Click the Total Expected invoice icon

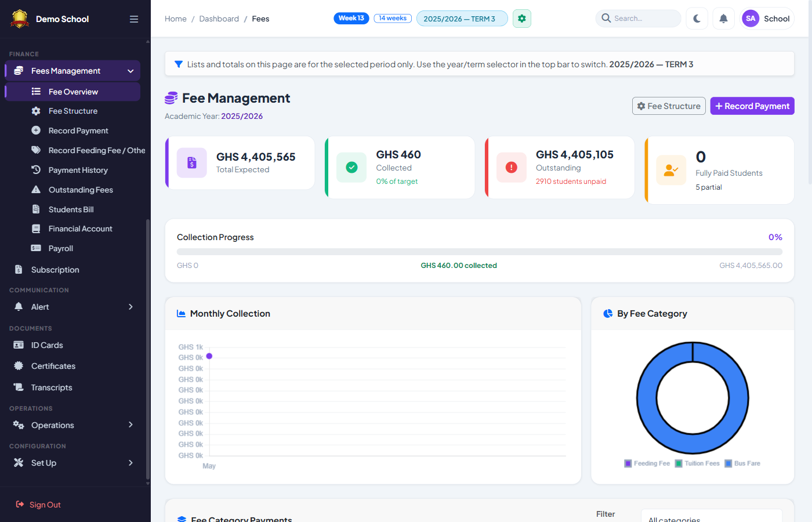[192, 163]
